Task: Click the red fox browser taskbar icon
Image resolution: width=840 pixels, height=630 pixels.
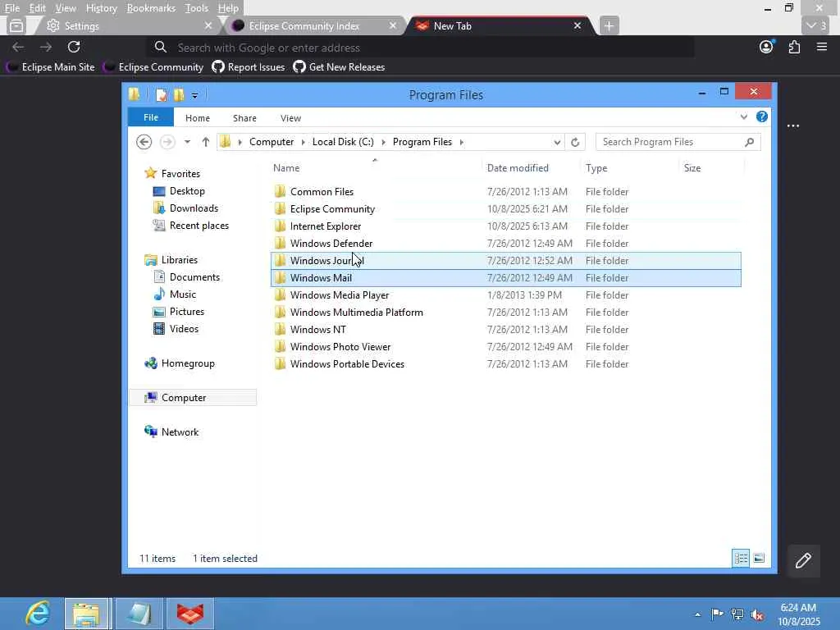Action: 190,614
